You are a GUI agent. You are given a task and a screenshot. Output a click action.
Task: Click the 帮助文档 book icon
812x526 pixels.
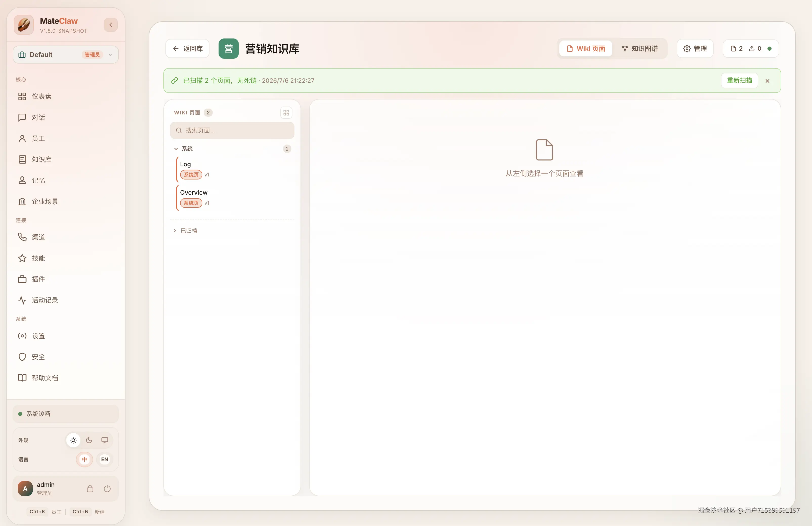(22, 378)
